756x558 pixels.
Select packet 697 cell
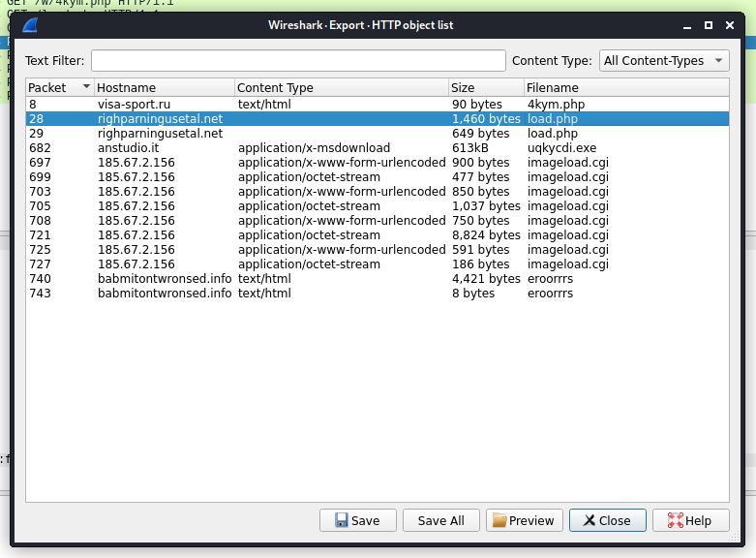(x=40, y=162)
